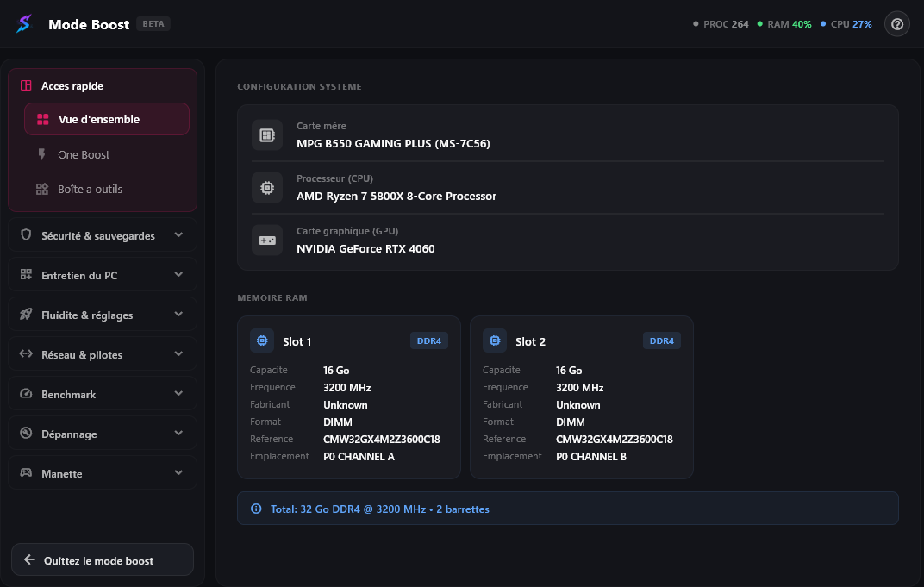The width and height of the screenshot is (924, 587).
Task: Click the CPU 27% status indicator
Action: point(846,24)
